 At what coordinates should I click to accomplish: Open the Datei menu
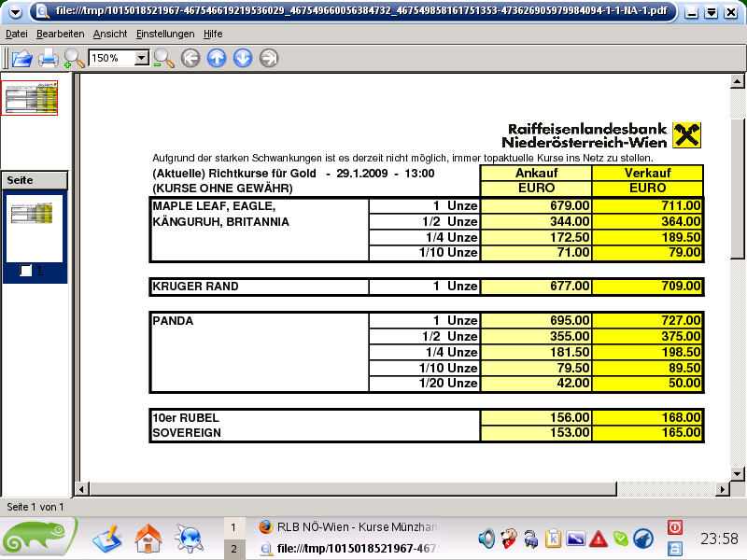pos(17,34)
